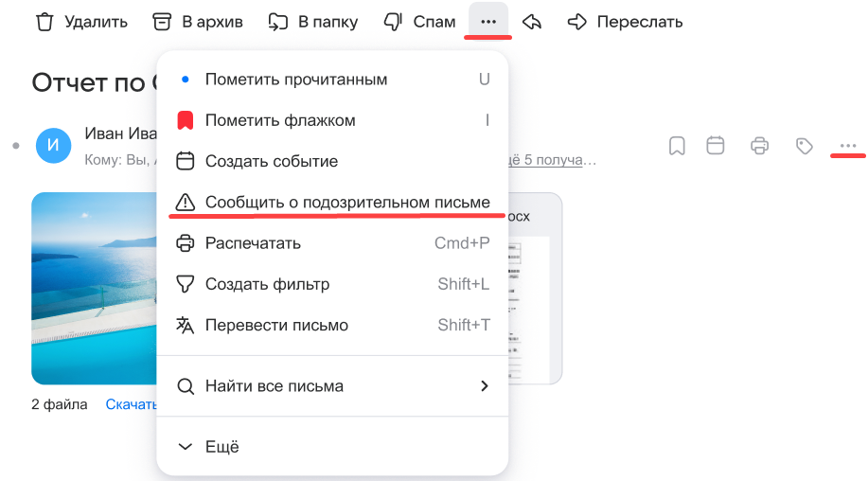Click Переслать to forward the email

pyautogui.click(x=625, y=21)
